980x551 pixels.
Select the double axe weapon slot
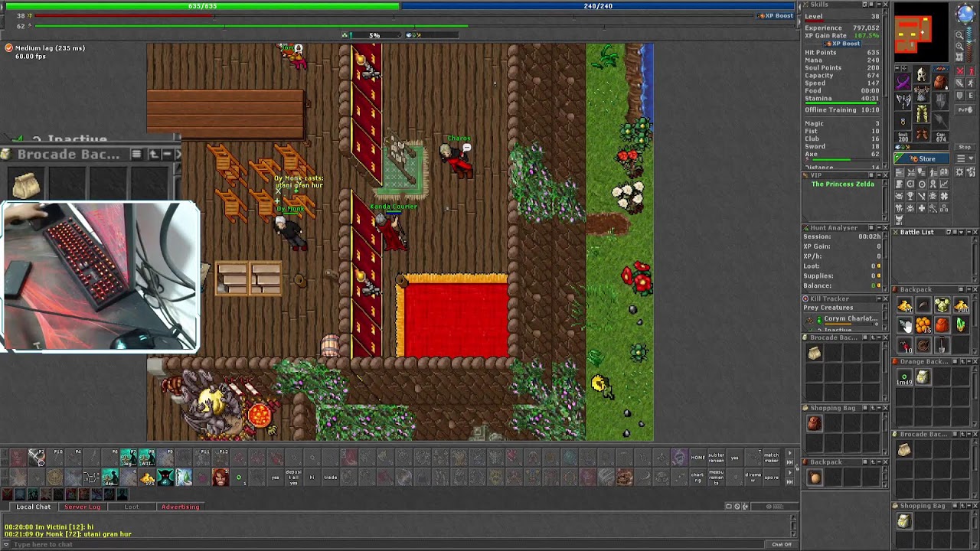pyautogui.click(x=903, y=101)
